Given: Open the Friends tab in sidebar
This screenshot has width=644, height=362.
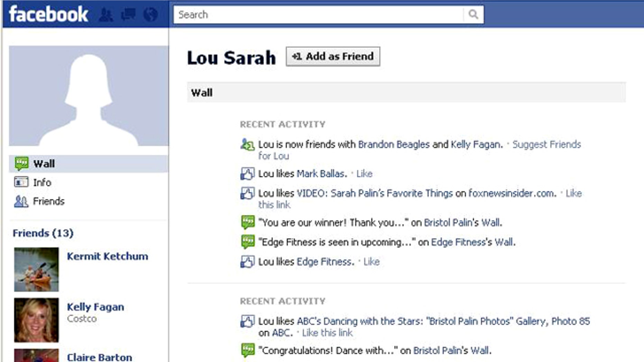Looking at the screenshot, I should point(48,201).
